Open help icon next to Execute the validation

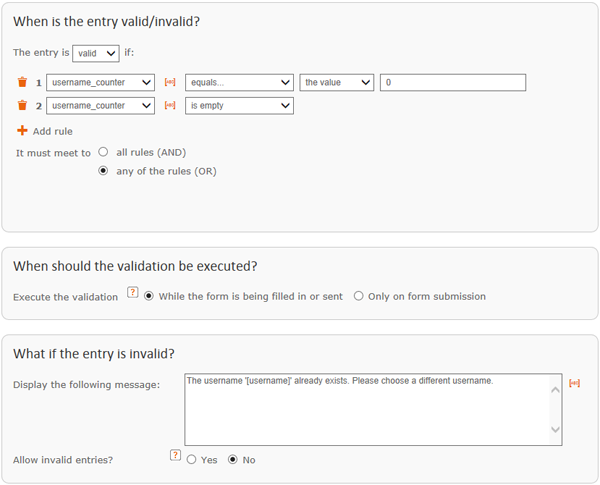pyautogui.click(x=132, y=292)
